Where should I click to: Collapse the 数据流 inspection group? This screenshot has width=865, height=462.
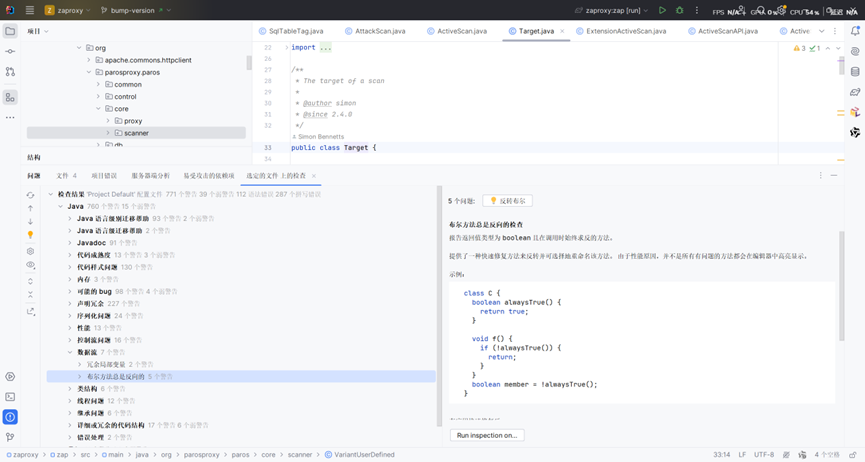pyautogui.click(x=70, y=352)
